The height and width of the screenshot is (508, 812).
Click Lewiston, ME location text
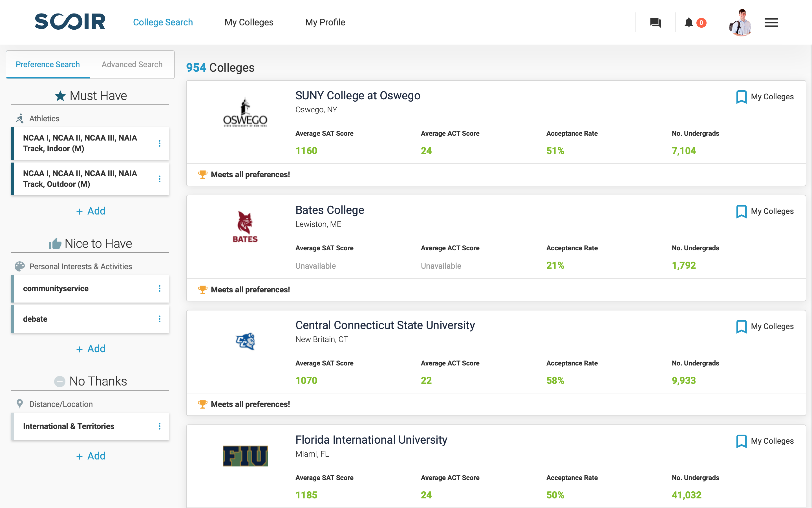(x=318, y=224)
